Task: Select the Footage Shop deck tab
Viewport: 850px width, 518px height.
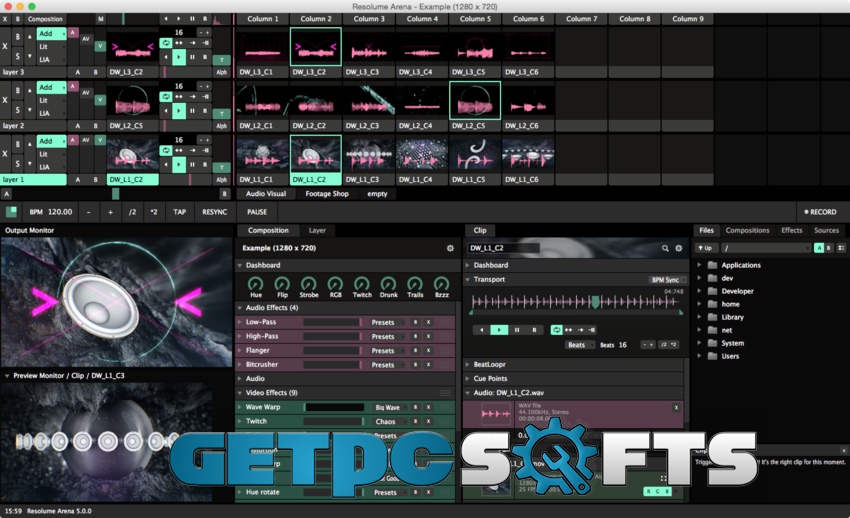Action: click(x=327, y=194)
